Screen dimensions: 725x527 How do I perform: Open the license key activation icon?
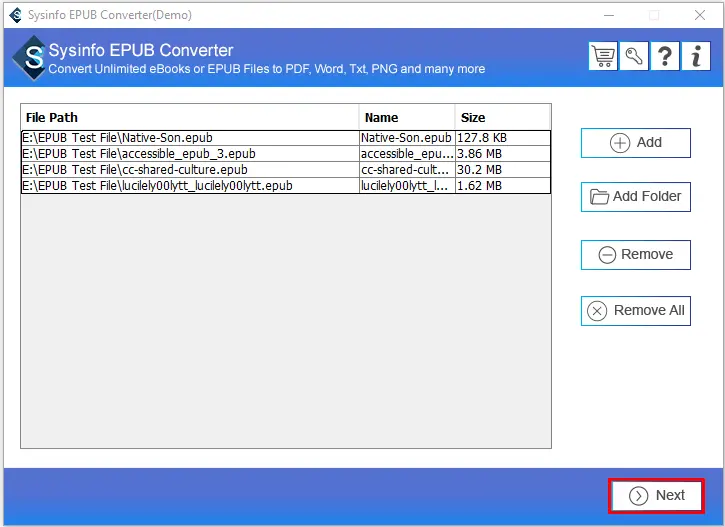point(634,56)
